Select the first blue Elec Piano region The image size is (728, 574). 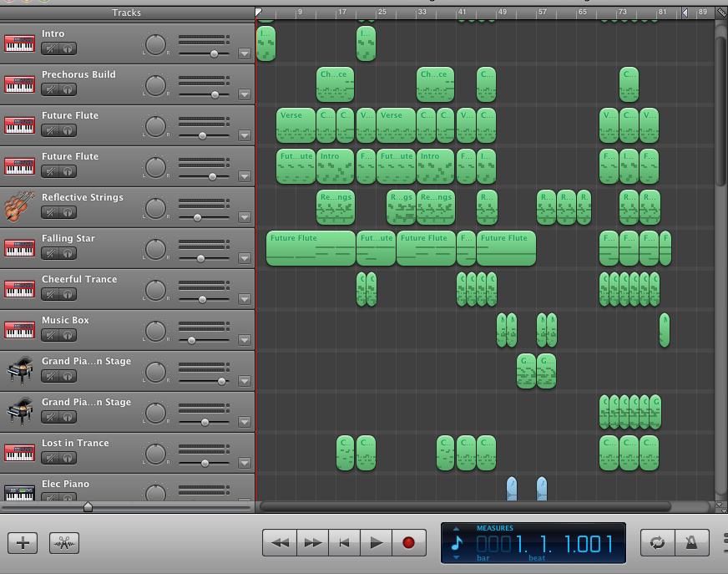click(x=512, y=489)
